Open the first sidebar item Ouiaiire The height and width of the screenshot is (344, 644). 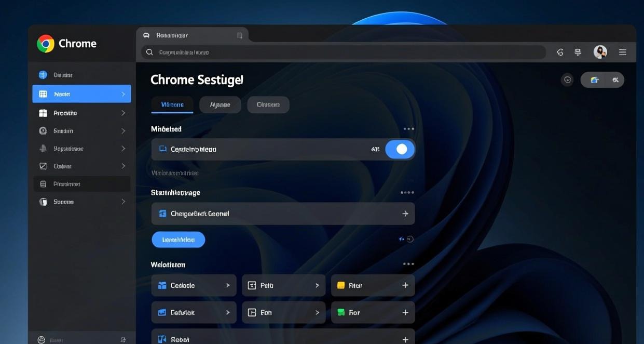pos(81,75)
